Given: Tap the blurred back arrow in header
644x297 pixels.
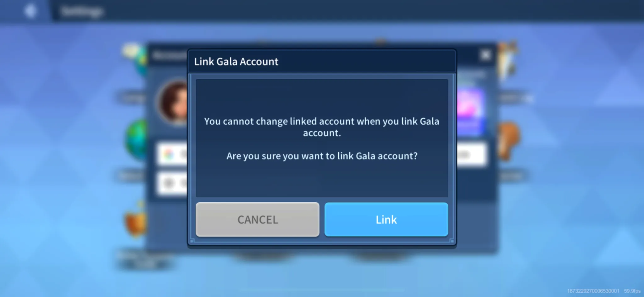Looking at the screenshot, I should [30, 11].
